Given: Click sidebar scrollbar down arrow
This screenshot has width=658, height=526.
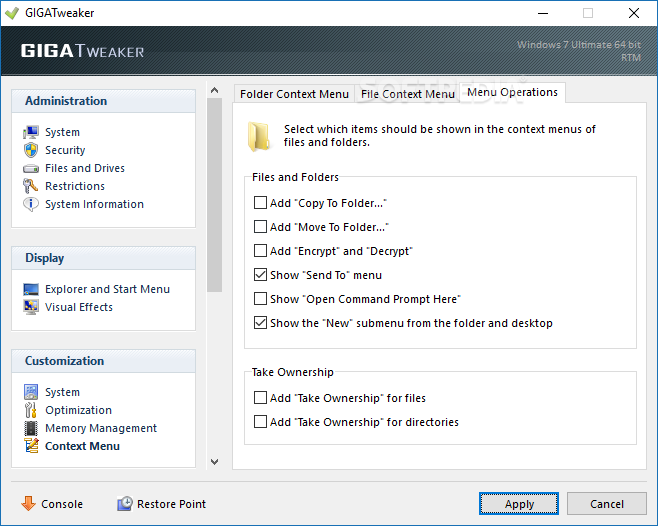Looking at the screenshot, I should 214,462.
